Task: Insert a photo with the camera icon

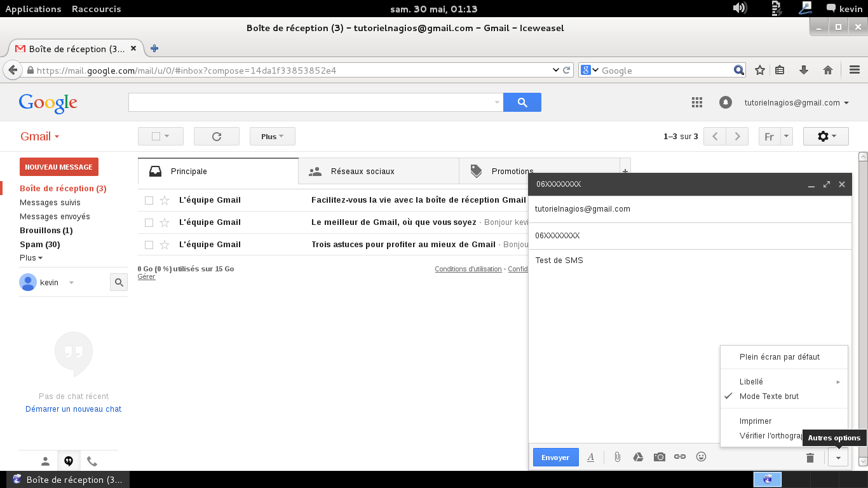Action: pyautogui.click(x=660, y=457)
